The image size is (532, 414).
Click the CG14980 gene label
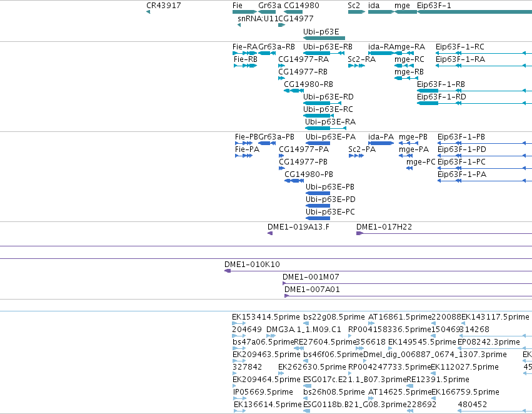point(301,6)
